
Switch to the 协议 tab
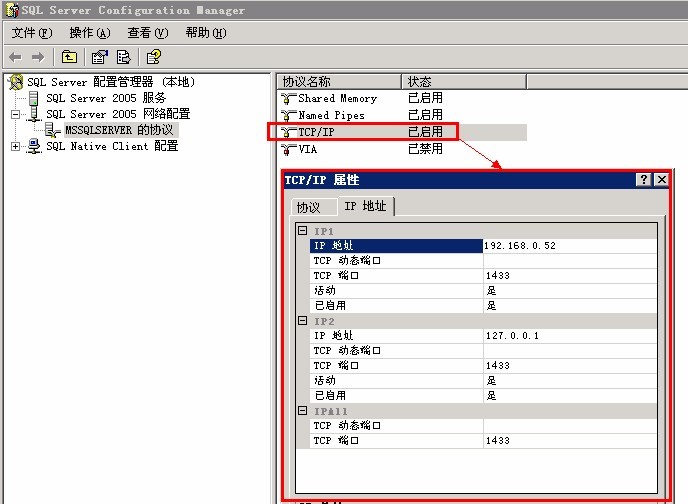pyautogui.click(x=308, y=207)
